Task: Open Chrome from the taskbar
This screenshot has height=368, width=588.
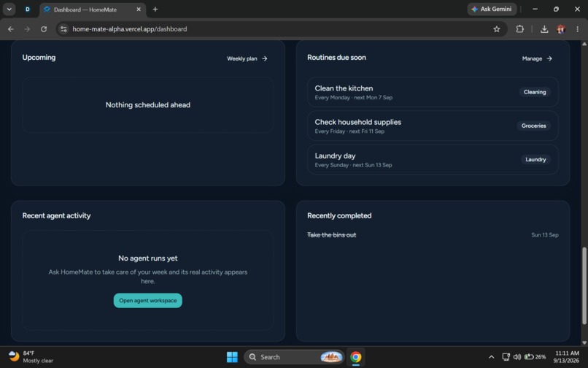Action: point(355,357)
